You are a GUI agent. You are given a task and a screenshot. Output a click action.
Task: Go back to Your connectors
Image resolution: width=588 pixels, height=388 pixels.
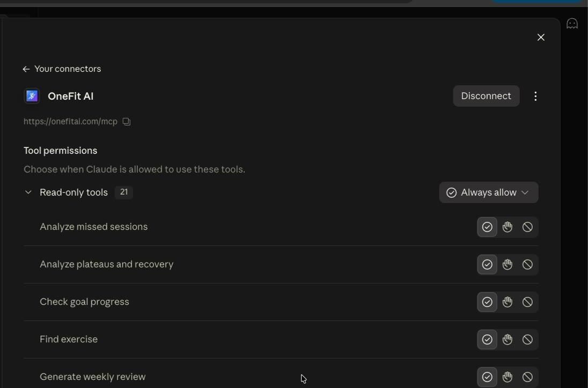62,69
